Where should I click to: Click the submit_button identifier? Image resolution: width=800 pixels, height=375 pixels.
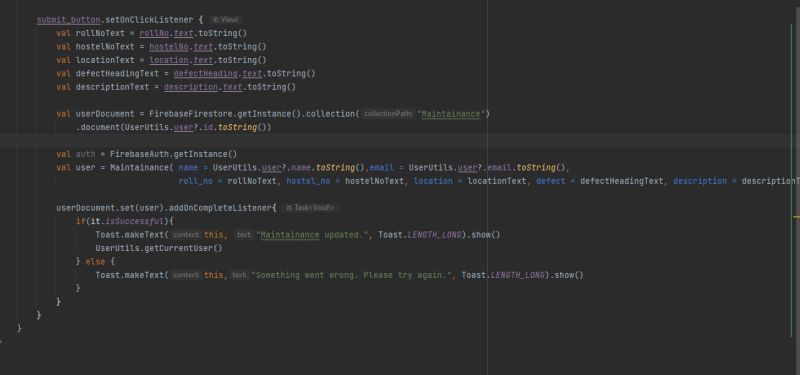[x=68, y=20]
